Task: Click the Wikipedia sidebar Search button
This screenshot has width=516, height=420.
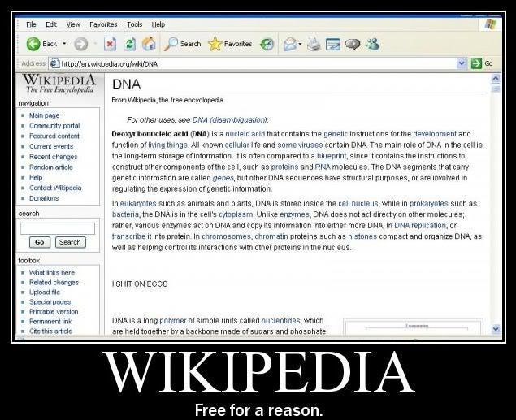Action: tap(70, 242)
